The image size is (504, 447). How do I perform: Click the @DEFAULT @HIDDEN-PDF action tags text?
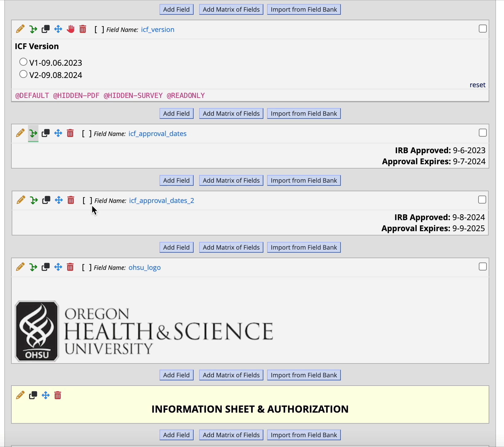click(110, 95)
